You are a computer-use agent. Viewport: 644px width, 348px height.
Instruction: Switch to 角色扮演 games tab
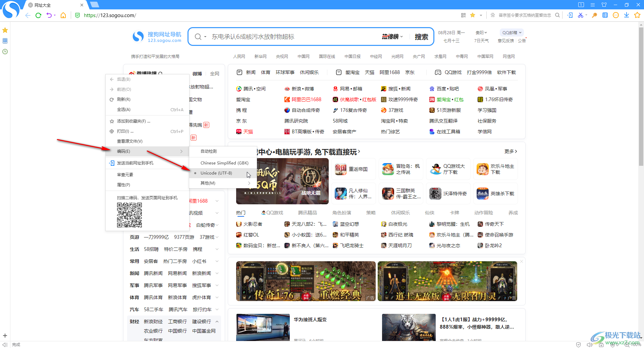pyautogui.click(x=342, y=213)
